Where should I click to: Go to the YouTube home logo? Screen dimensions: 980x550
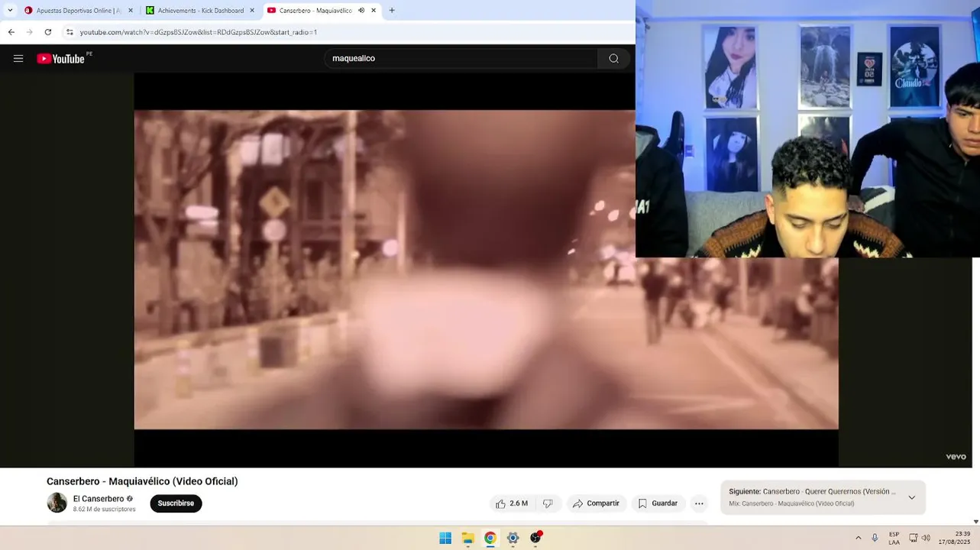[x=61, y=59]
